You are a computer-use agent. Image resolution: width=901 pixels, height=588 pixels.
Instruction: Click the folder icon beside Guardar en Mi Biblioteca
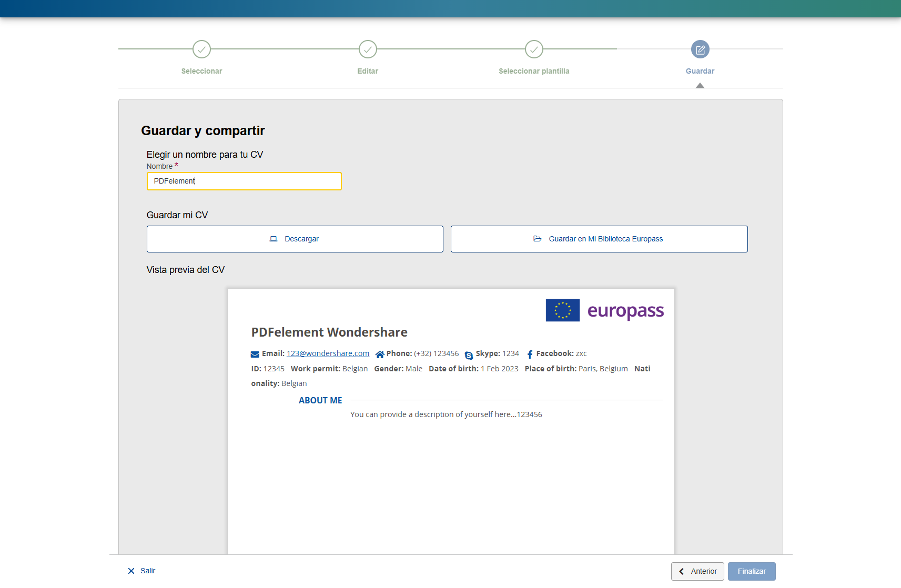[x=538, y=239]
